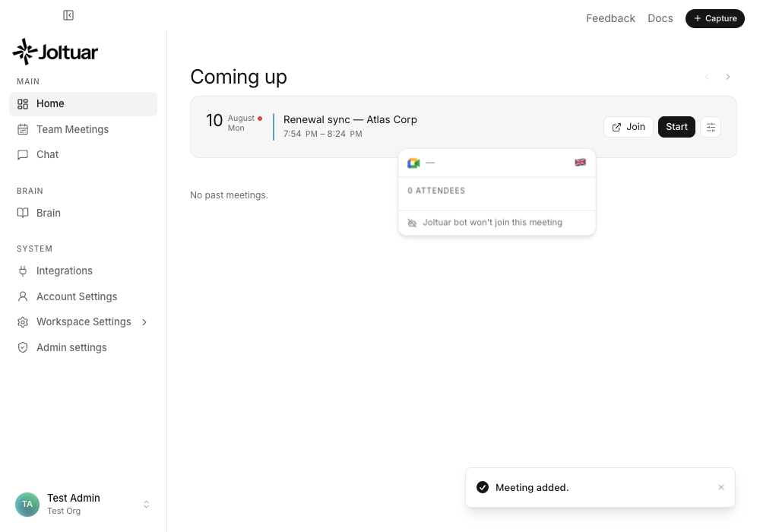Viewport: 760px width, 532px height.
Task: Click the UK flag language icon
Action: 580,163
